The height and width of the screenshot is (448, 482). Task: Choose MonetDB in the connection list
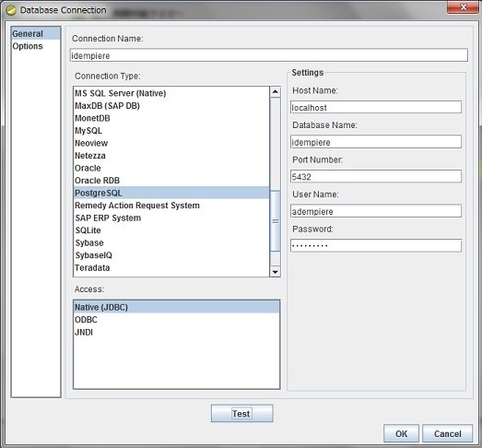[x=171, y=118]
